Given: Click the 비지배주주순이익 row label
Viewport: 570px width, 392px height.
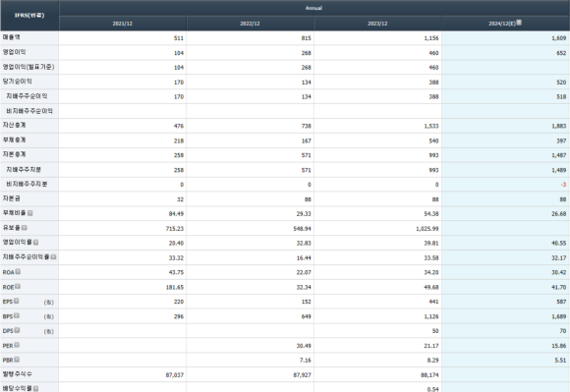Looking at the screenshot, I should coord(29,111).
